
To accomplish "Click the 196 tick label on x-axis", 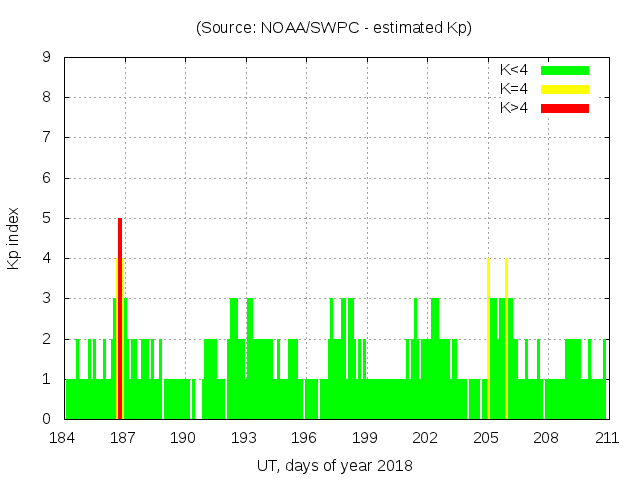I will tap(304, 438).
